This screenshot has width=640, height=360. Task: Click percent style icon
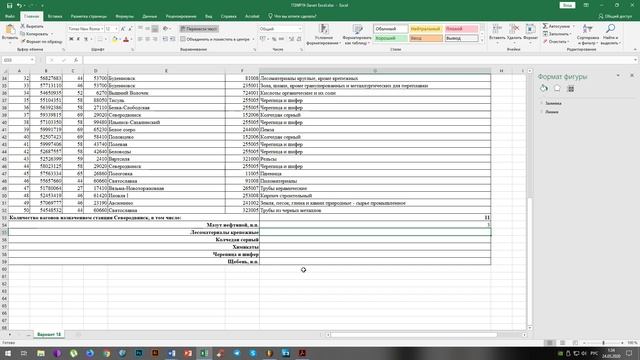coord(274,39)
